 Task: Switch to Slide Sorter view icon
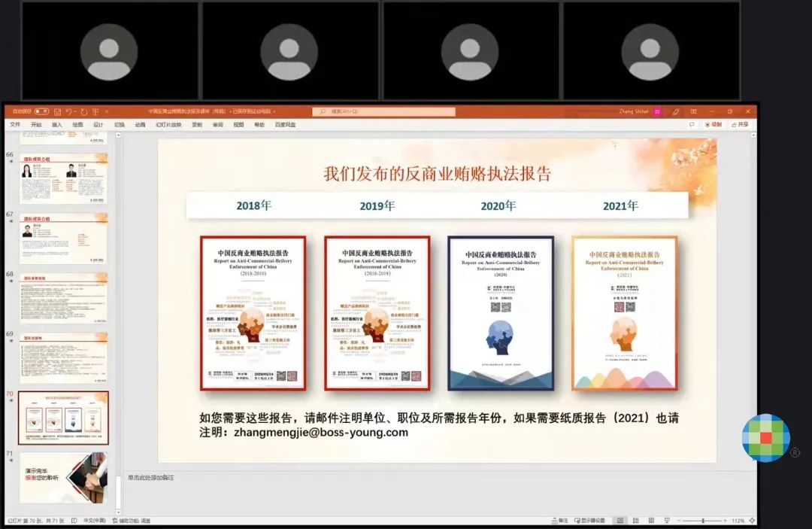click(x=635, y=520)
